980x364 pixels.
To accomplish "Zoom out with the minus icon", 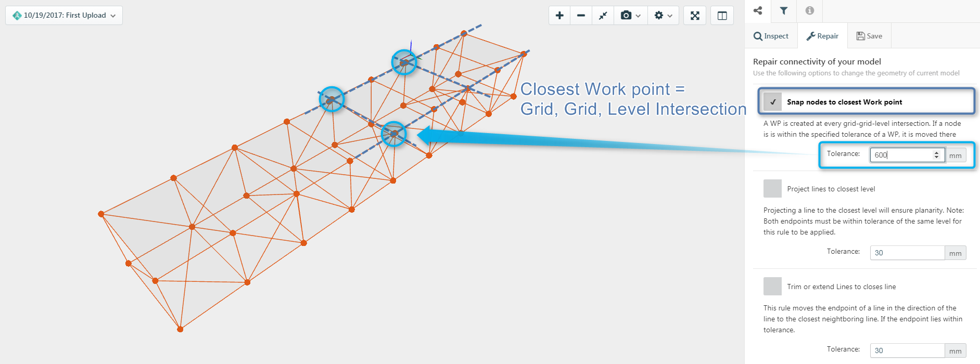I will 581,16.
